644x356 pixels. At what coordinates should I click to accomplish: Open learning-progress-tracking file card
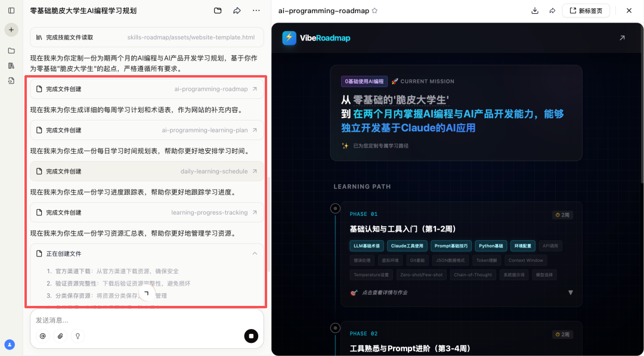(147, 212)
